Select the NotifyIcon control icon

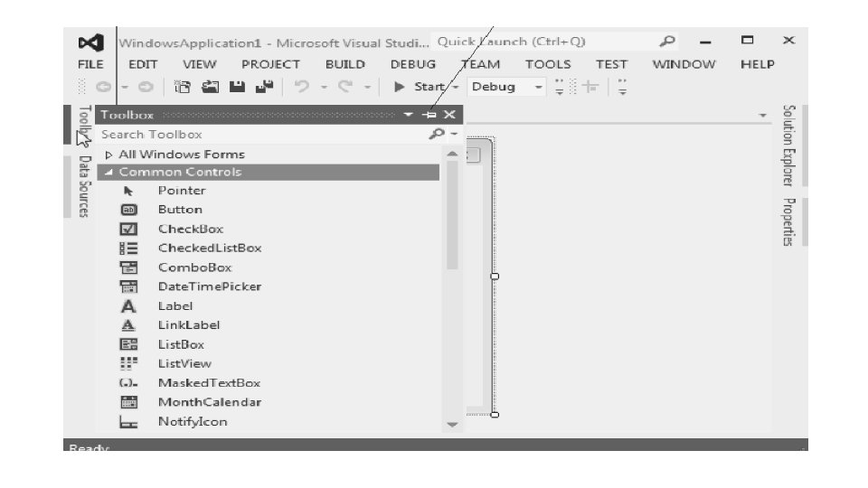pos(128,422)
